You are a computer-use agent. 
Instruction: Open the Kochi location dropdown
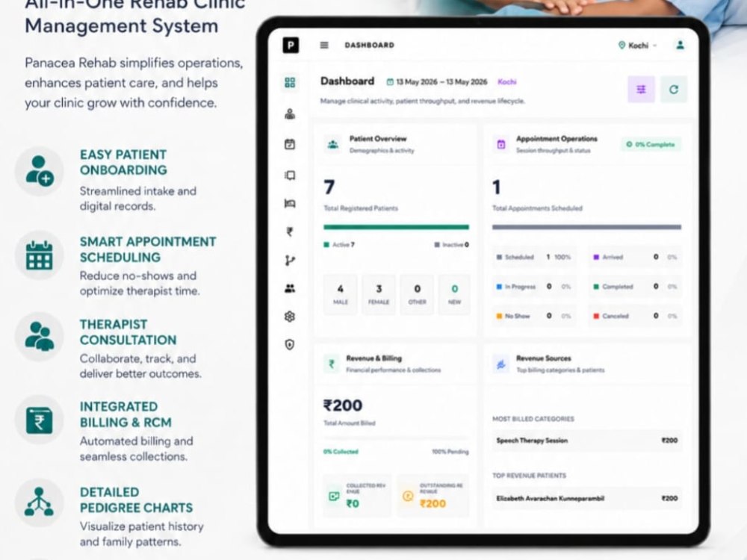(x=637, y=46)
